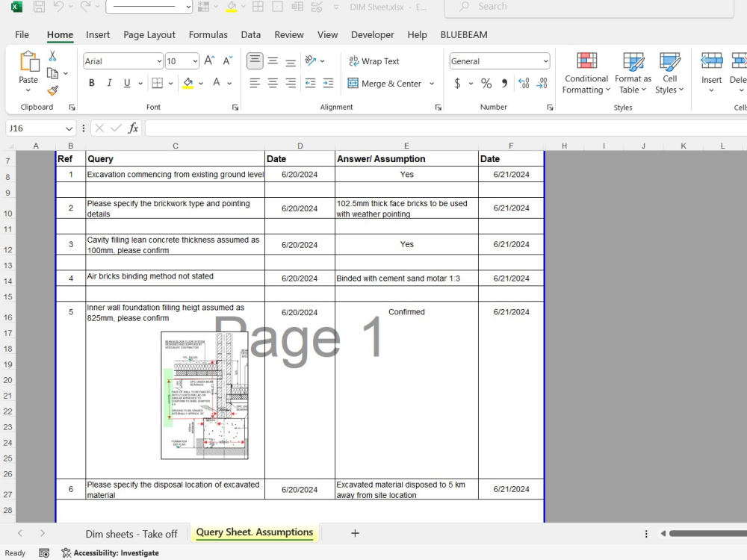
Task: Open the Merge & Center dropdown arrow
Action: 432,83
